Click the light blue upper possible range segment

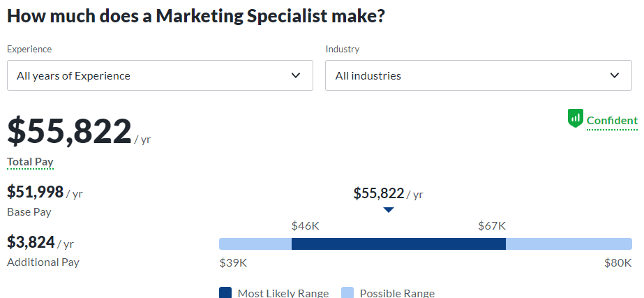pos(569,244)
